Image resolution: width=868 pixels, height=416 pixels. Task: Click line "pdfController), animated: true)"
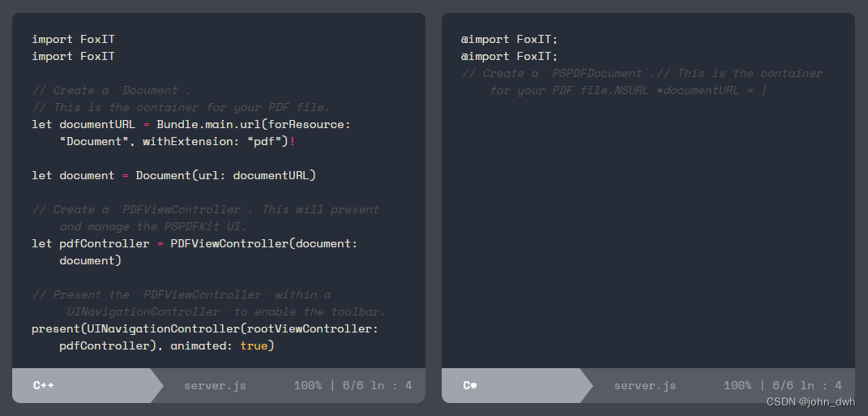(x=167, y=345)
